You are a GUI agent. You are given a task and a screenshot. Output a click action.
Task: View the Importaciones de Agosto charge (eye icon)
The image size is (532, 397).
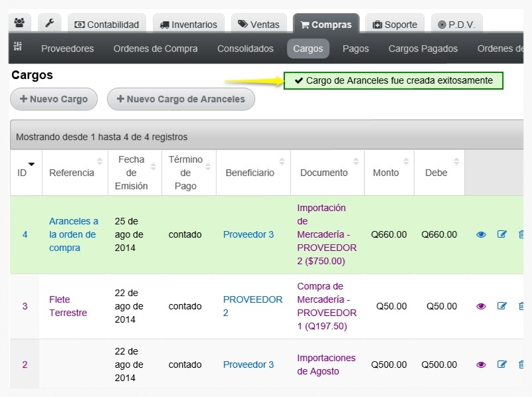[x=481, y=364]
